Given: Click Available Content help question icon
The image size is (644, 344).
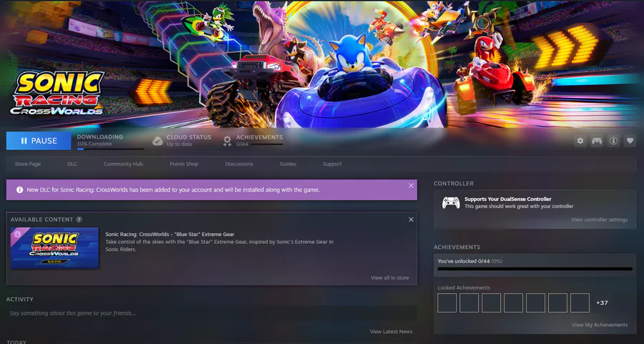Looking at the screenshot, I should pos(79,220).
